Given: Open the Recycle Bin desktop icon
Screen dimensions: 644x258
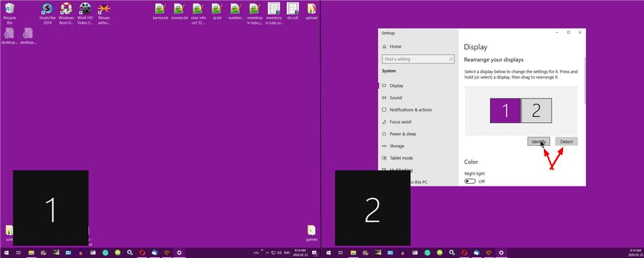Looking at the screenshot, I should 9,14.
